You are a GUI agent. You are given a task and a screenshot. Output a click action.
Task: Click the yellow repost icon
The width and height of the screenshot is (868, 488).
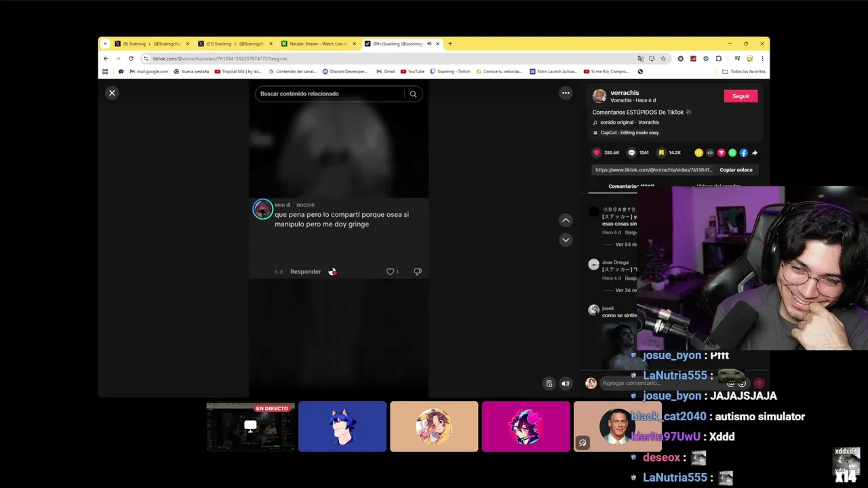click(x=698, y=152)
